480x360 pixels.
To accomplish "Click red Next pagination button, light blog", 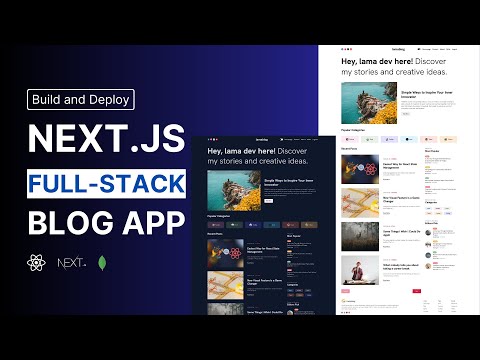I will pyautogui.click(x=417, y=291).
